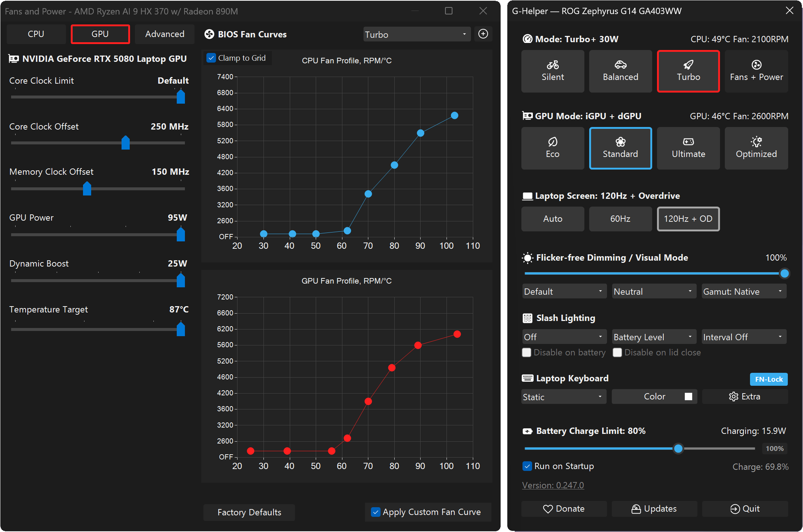The image size is (803, 532).
Task: Open the Turbo fan mode dropdown
Action: [417, 34]
